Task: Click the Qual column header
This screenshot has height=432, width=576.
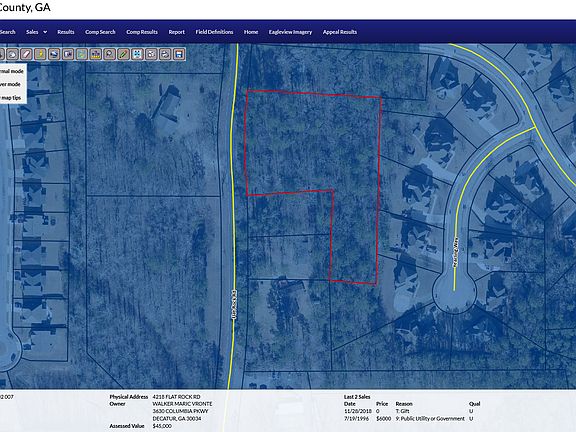Action: pos(474,404)
